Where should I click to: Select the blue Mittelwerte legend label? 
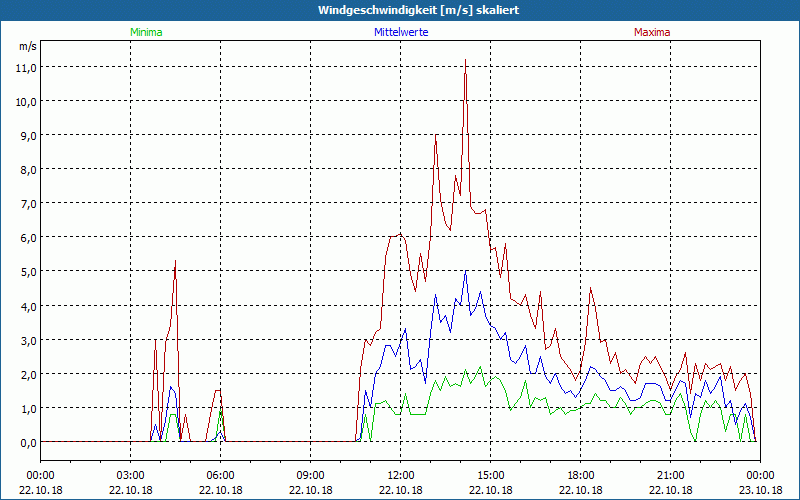(400, 32)
